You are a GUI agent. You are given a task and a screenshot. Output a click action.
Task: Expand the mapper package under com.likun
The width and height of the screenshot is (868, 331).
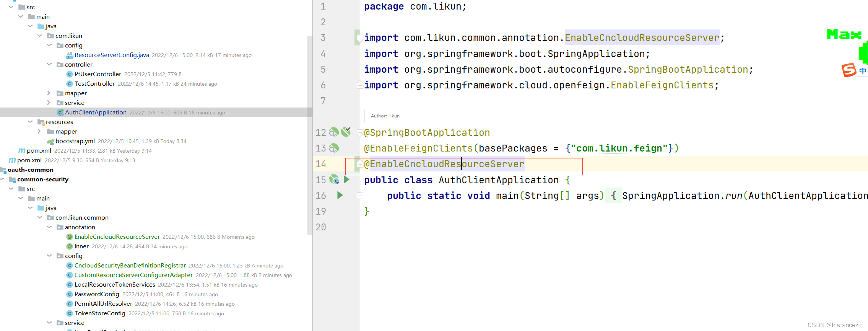pyautogui.click(x=49, y=93)
